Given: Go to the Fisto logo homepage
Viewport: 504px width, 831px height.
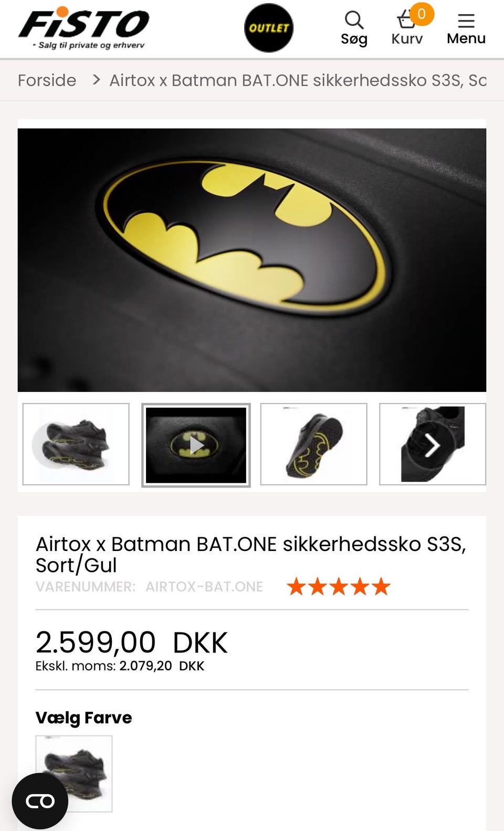Looking at the screenshot, I should point(84,28).
